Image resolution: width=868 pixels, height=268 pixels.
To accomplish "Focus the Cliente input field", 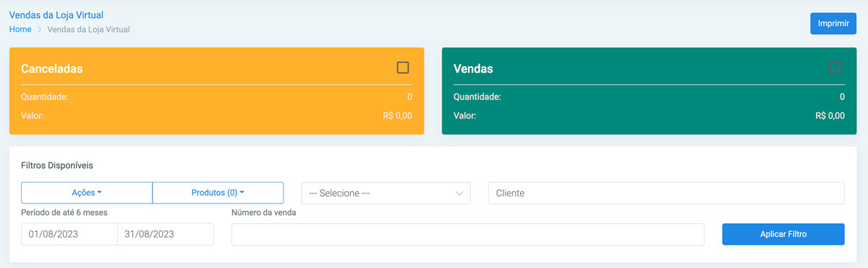I will [x=666, y=193].
